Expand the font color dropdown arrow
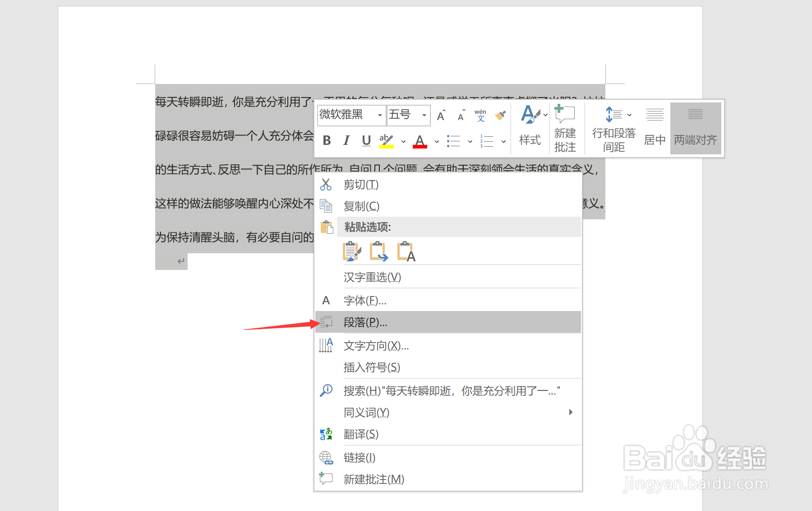 tap(436, 141)
